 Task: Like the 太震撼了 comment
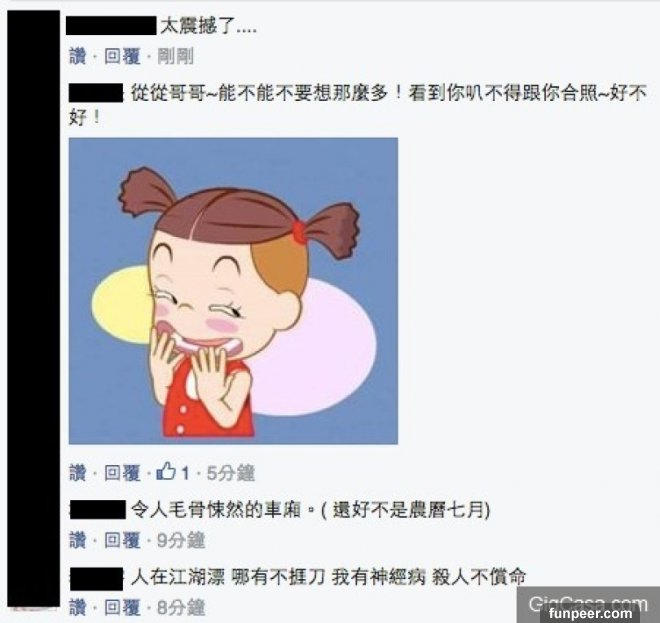pyautogui.click(x=77, y=56)
